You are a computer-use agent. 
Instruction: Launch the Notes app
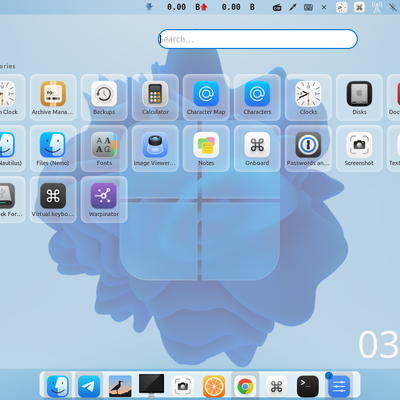pos(206,148)
